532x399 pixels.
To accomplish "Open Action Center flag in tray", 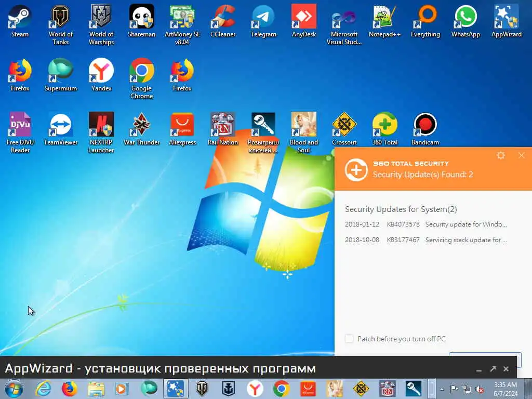I will [454, 389].
